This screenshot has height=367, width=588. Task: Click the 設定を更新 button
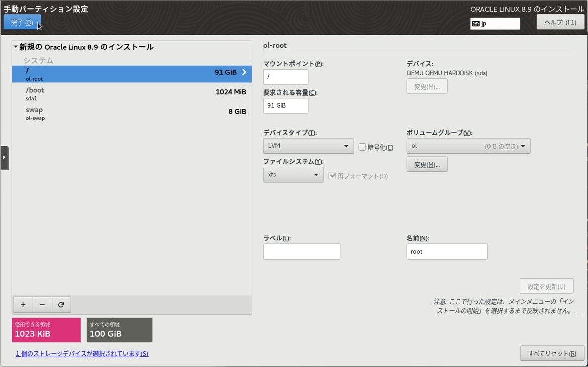pos(546,287)
